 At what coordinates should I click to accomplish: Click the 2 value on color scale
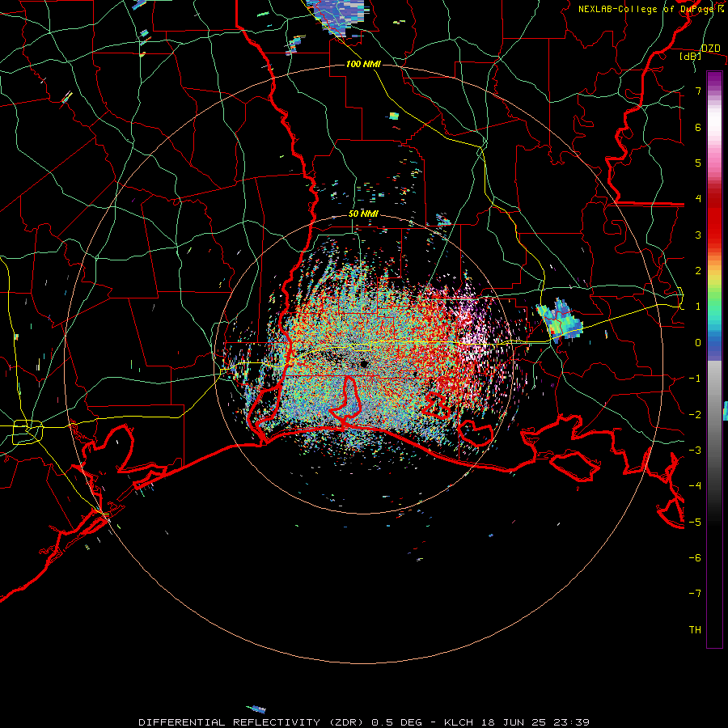pos(698,271)
